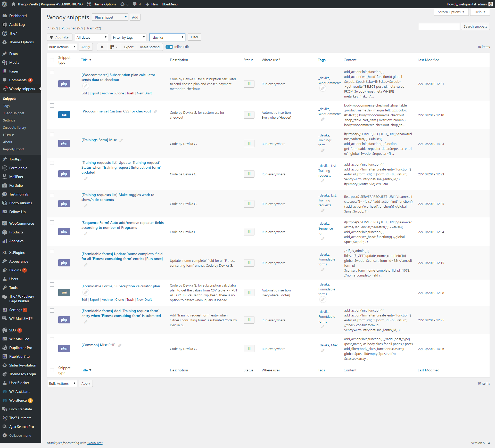Expand the Screen Options panel

(x=451, y=12)
